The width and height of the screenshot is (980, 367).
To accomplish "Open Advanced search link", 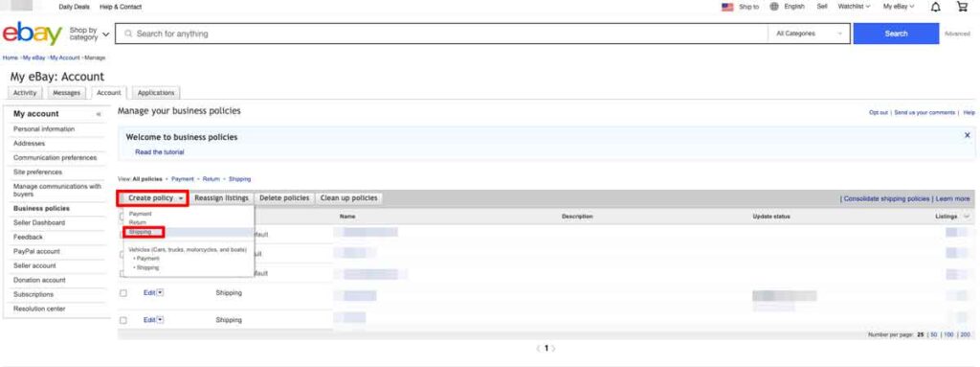I will 957,34.
